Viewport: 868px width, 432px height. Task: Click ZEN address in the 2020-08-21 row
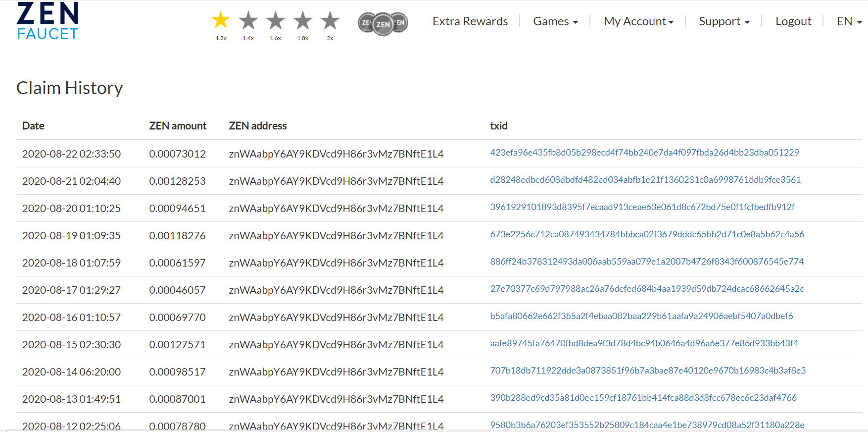(336, 181)
